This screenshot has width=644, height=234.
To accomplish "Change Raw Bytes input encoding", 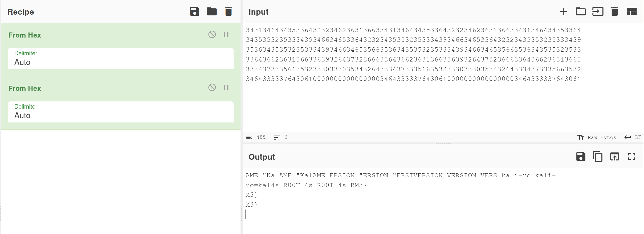I will point(597,137).
